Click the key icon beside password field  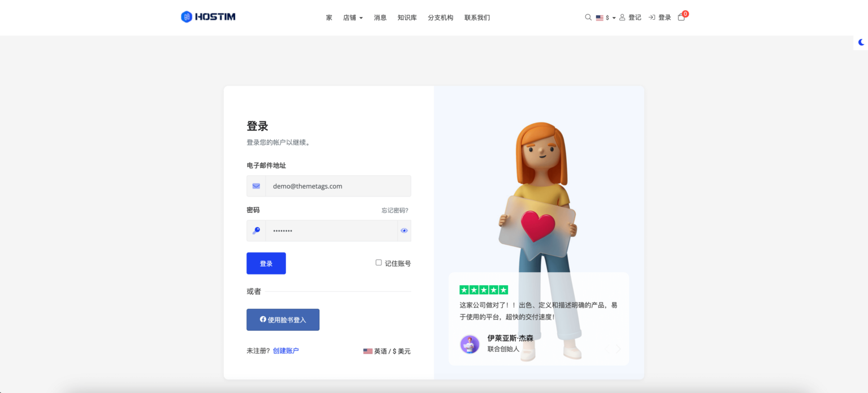(x=256, y=230)
